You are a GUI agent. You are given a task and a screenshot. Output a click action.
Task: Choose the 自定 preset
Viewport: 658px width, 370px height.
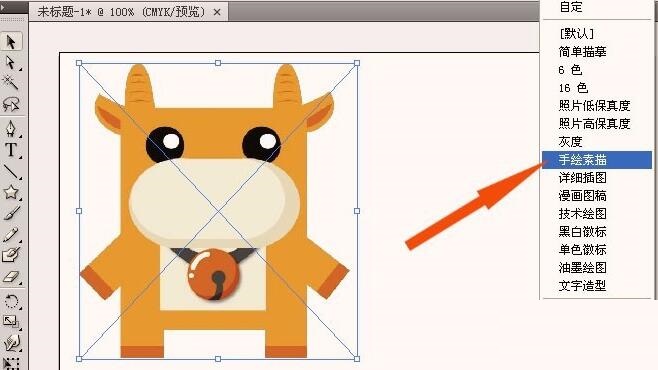click(x=571, y=7)
